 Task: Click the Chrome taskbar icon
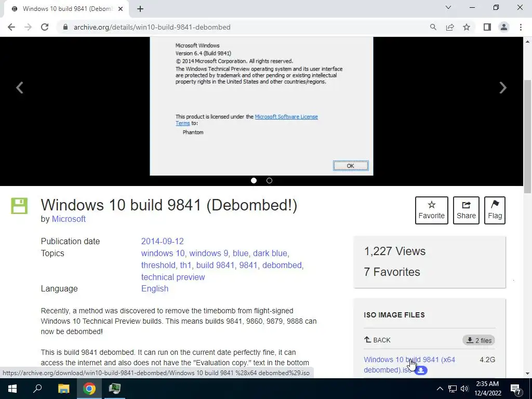click(89, 389)
